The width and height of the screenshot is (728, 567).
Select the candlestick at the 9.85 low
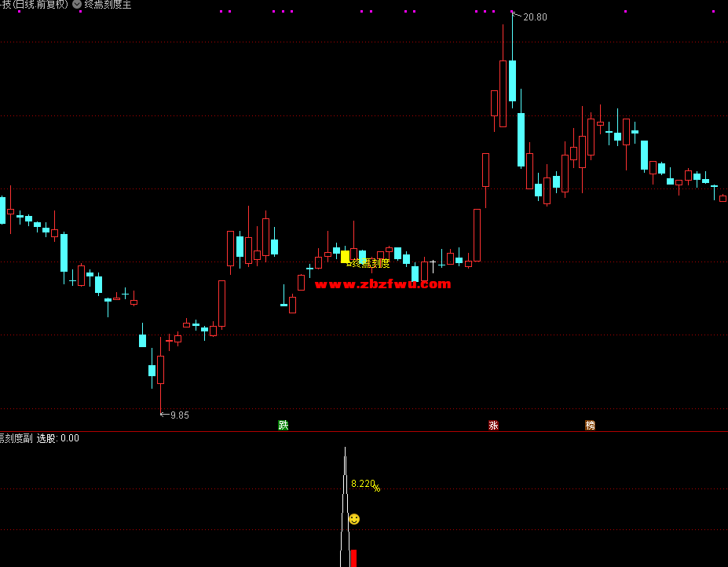(160, 369)
